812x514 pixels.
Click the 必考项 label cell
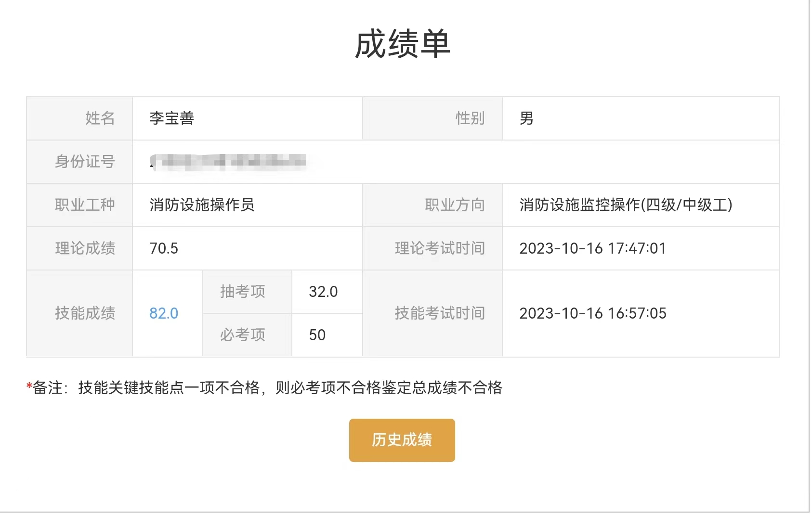(247, 335)
